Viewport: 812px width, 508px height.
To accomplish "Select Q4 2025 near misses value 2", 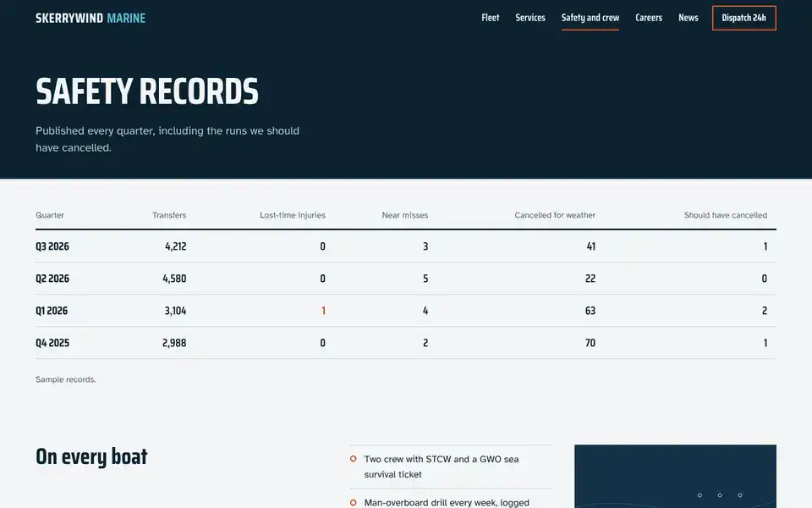I will (425, 343).
